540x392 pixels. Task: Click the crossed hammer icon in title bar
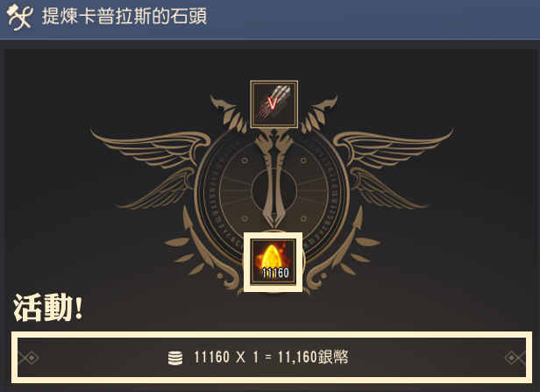point(19,17)
